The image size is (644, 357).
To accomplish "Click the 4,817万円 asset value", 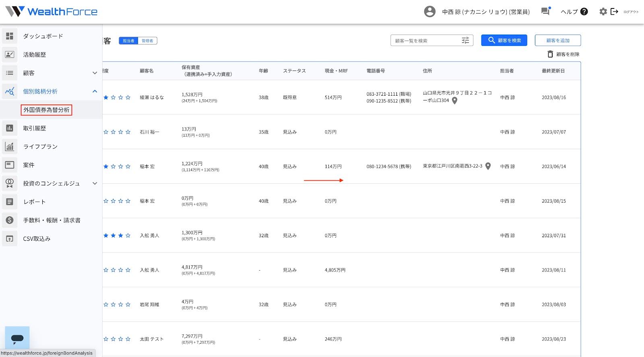I will [x=192, y=267].
